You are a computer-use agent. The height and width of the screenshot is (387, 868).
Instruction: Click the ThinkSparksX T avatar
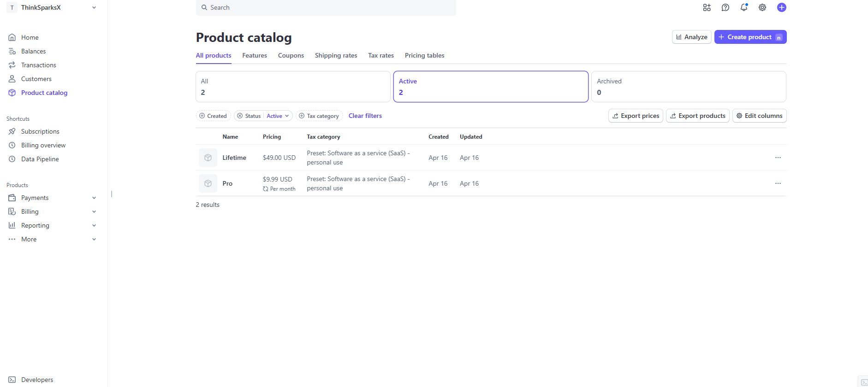12,7
